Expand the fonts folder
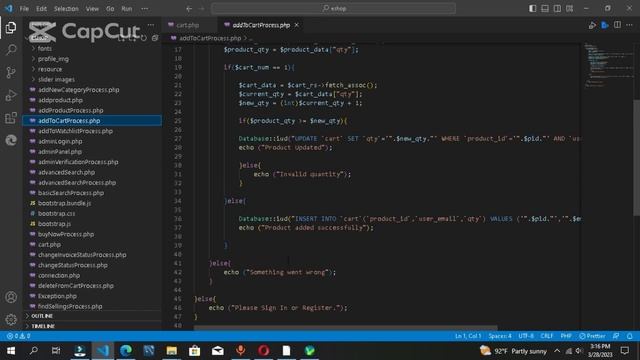This screenshot has height=360, width=640. point(45,49)
